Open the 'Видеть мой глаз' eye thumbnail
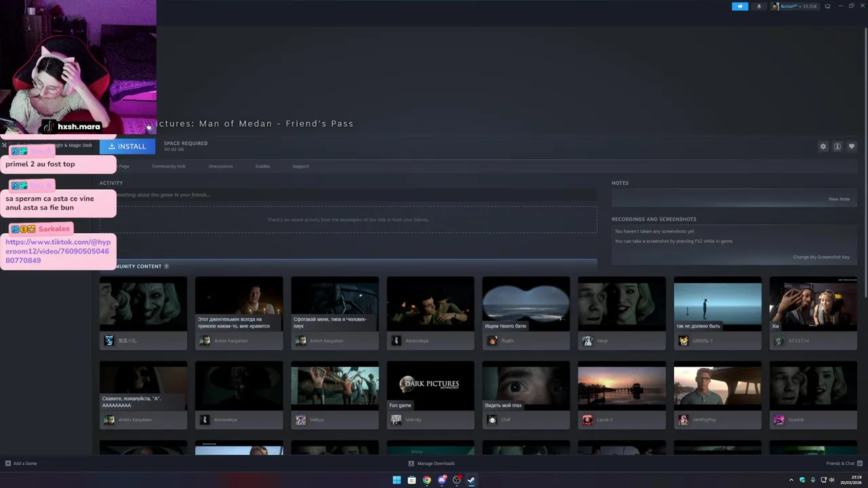This screenshot has width=868, height=488. (526, 386)
